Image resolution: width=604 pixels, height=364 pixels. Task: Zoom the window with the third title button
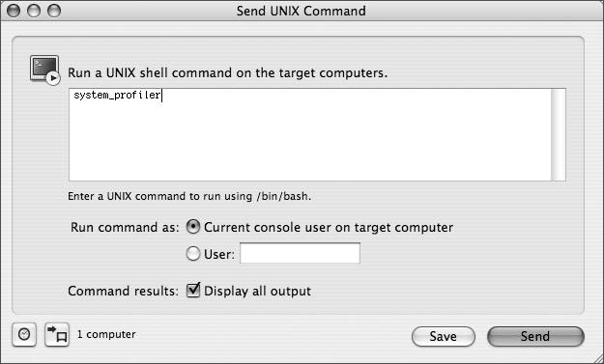click(54, 11)
